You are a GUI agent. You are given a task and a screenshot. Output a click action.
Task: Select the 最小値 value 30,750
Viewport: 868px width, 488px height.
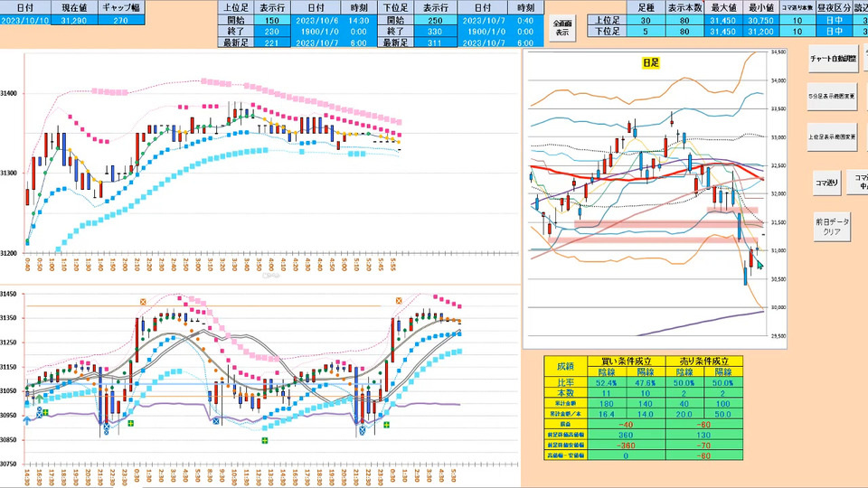click(x=760, y=21)
